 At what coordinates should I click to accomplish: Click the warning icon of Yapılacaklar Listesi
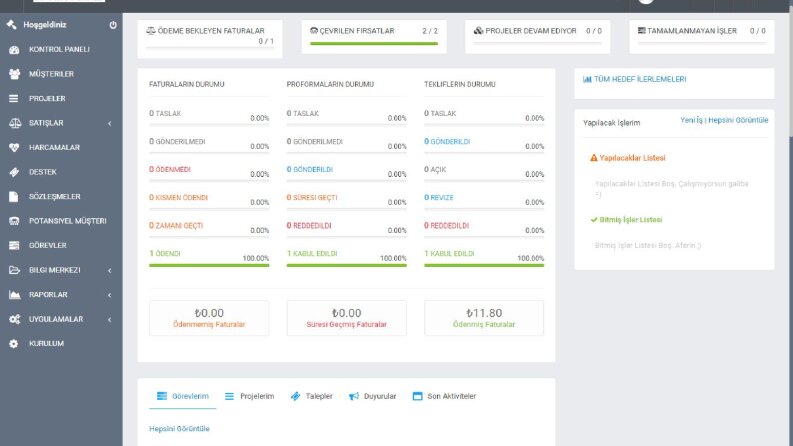(x=594, y=158)
